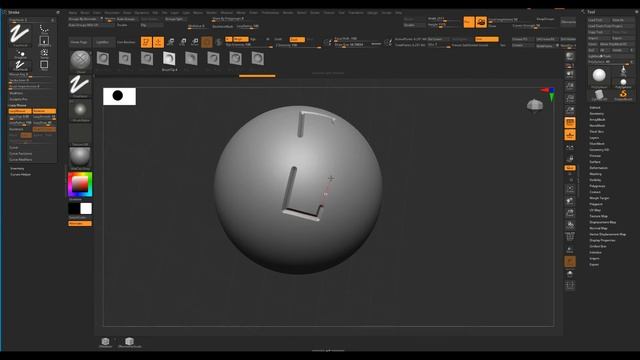This screenshot has height=360, width=640.
Task: Open the material sphere picker
Action: pos(80,158)
